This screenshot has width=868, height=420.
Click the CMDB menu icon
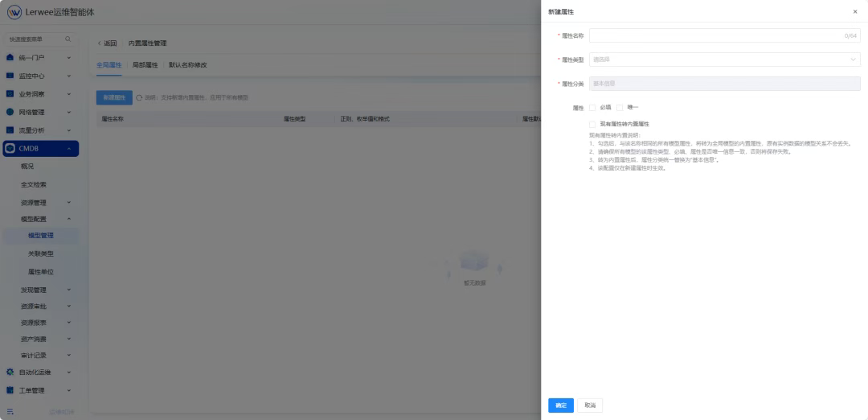click(x=10, y=148)
